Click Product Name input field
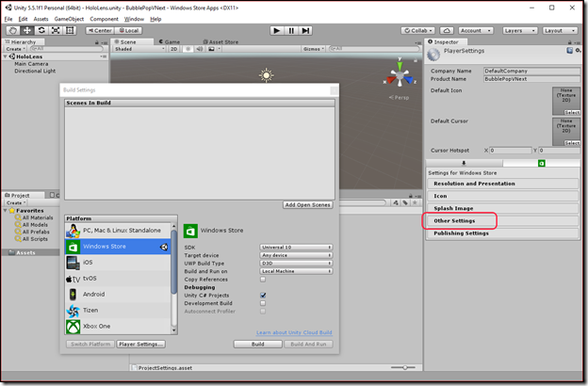Screen dimensions: 588x386 (x=531, y=79)
